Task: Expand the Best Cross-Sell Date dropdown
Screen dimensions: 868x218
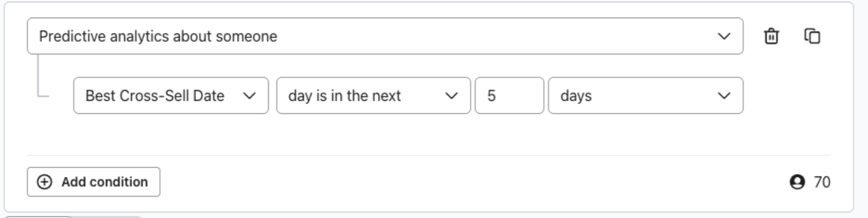Action: point(171,96)
